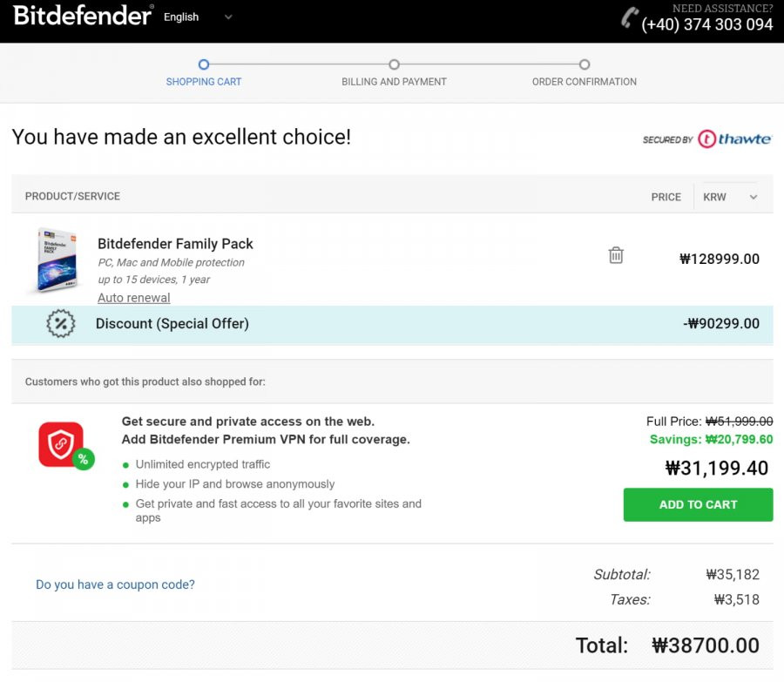Remove Family Pack with the trash icon
Screen dimensions: 784x682
616,255
